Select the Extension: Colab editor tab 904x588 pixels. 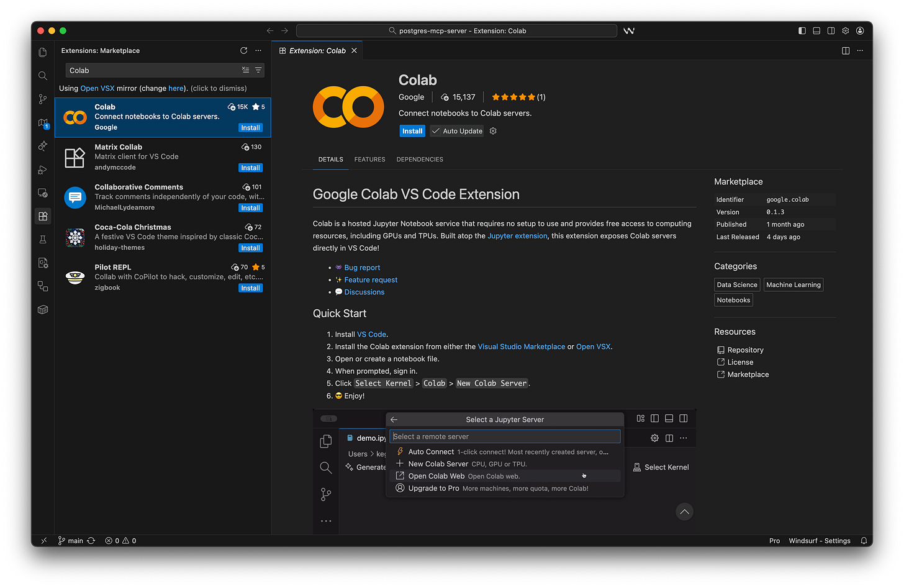click(x=317, y=51)
